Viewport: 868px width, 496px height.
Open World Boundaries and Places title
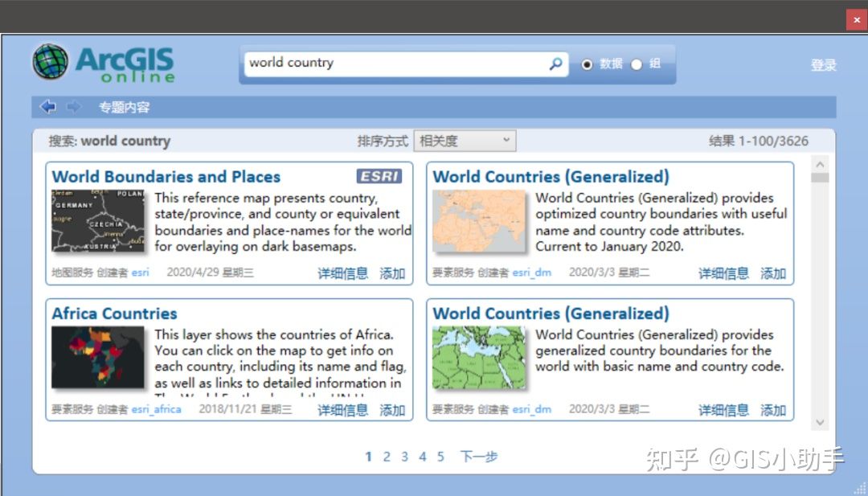[166, 177]
